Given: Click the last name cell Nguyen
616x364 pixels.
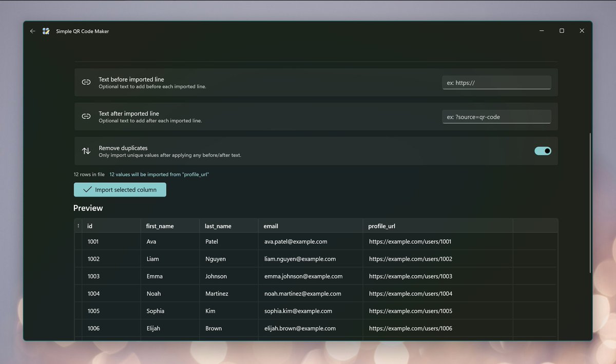Looking at the screenshot, I should [x=229, y=259].
